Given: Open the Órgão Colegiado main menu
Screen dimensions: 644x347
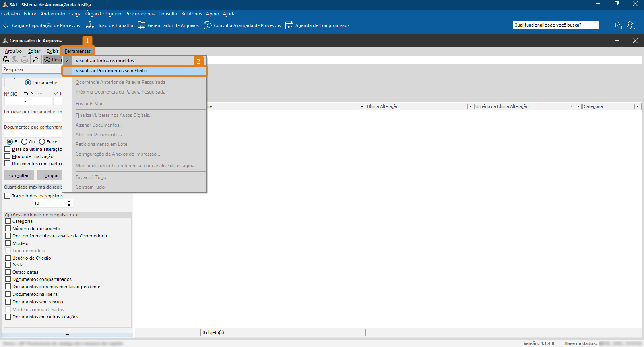Looking at the screenshot, I should (103, 14).
